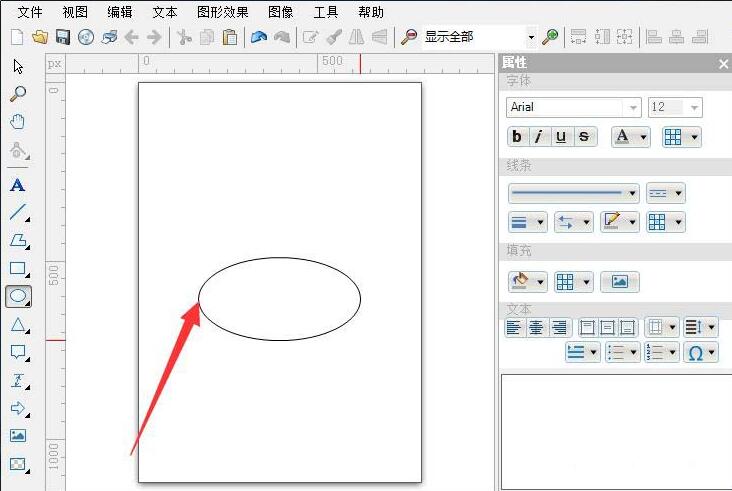Expand the font size 12 dropdown
732x491 pixels.
tap(694, 107)
